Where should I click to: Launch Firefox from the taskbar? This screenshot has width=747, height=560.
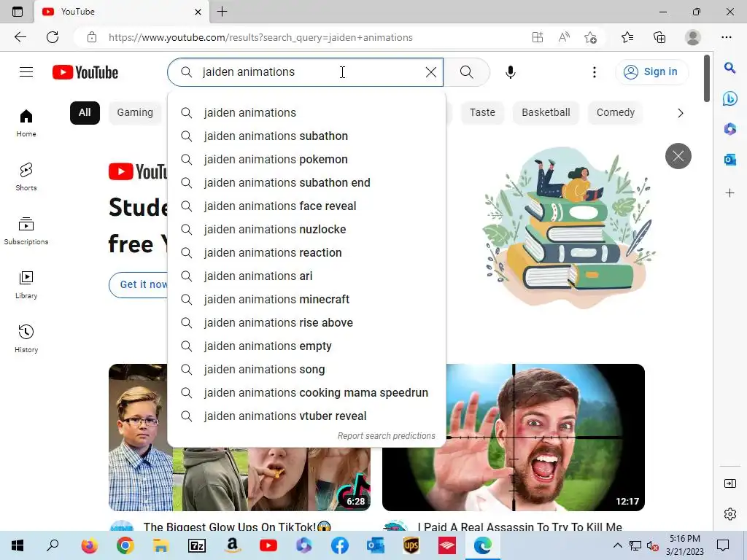coord(89,545)
